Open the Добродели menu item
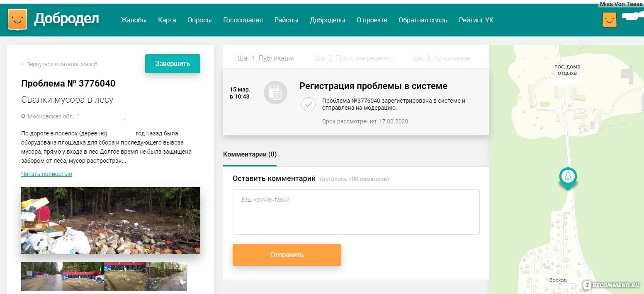This screenshot has width=644, height=294. point(327,20)
